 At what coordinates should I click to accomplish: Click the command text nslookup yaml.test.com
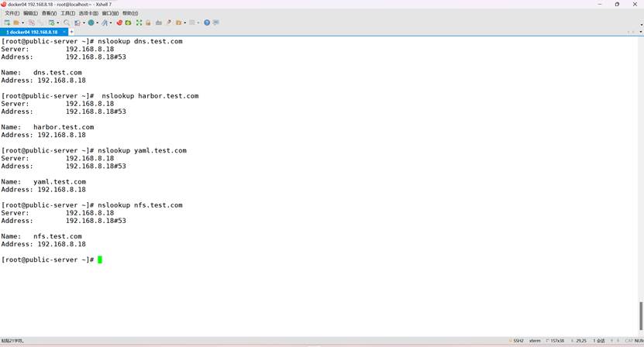[x=142, y=150]
